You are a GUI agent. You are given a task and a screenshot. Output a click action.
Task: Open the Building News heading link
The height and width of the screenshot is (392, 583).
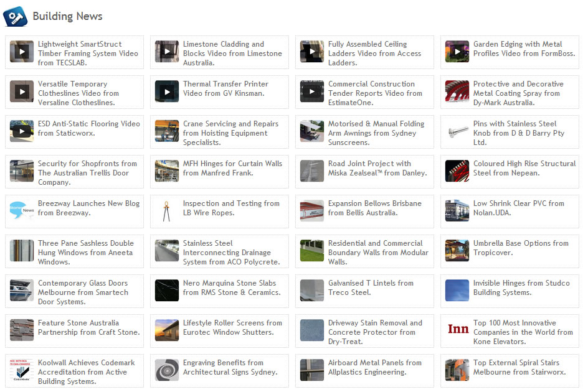click(x=67, y=16)
